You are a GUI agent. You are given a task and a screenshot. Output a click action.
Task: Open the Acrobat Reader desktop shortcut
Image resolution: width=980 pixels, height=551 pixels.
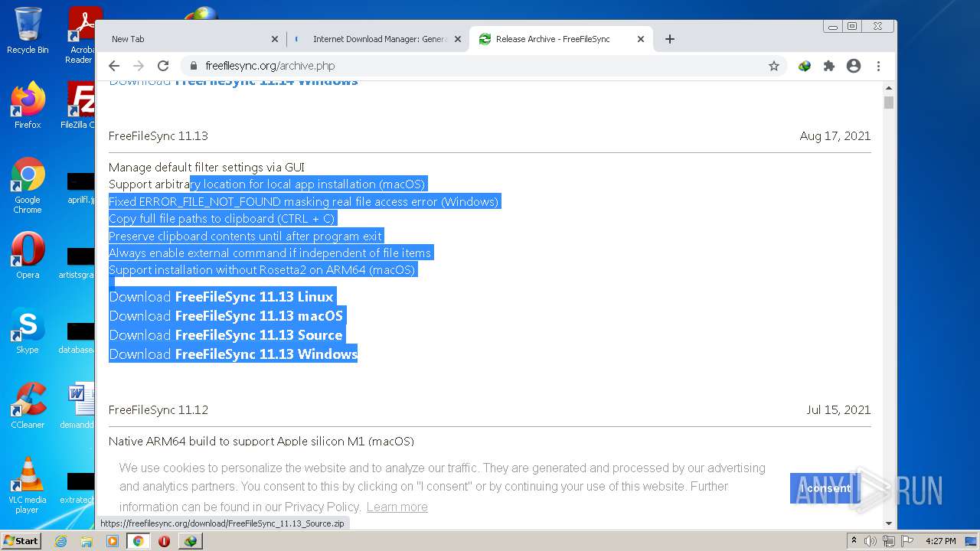pyautogui.click(x=81, y=35)
